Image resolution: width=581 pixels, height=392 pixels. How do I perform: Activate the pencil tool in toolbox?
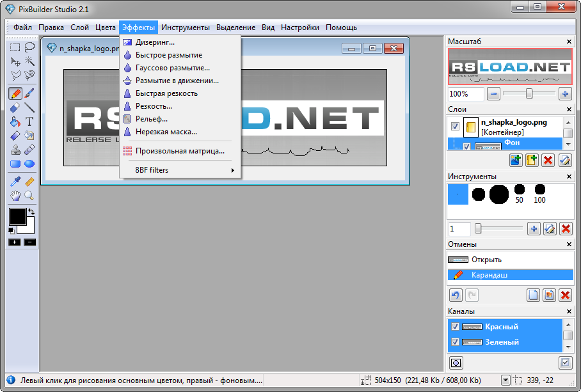[15, 93]
